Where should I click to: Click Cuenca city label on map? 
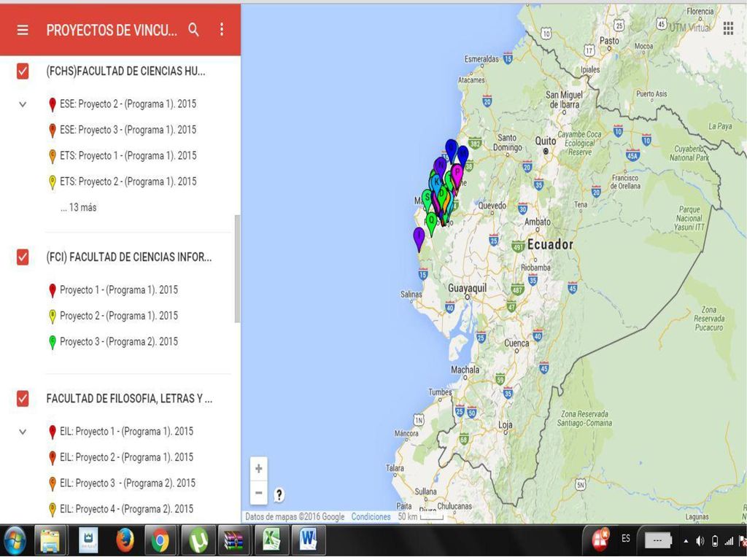[516, 343]
